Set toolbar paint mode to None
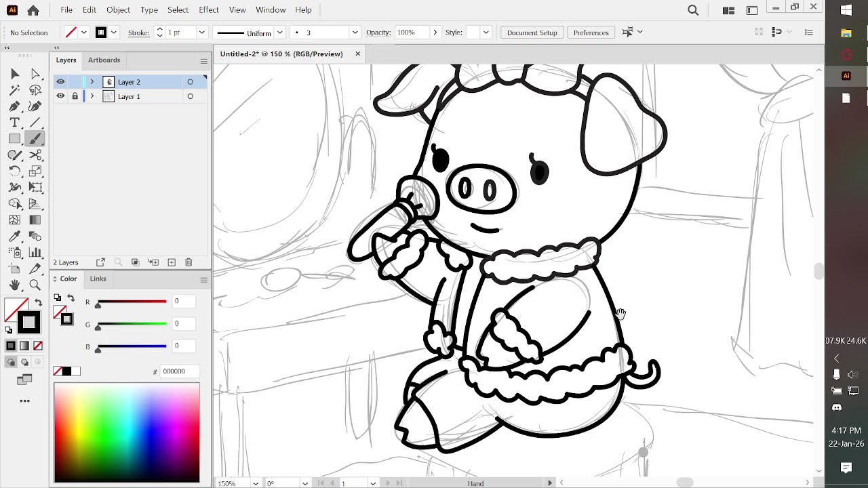 pos(38,346)
